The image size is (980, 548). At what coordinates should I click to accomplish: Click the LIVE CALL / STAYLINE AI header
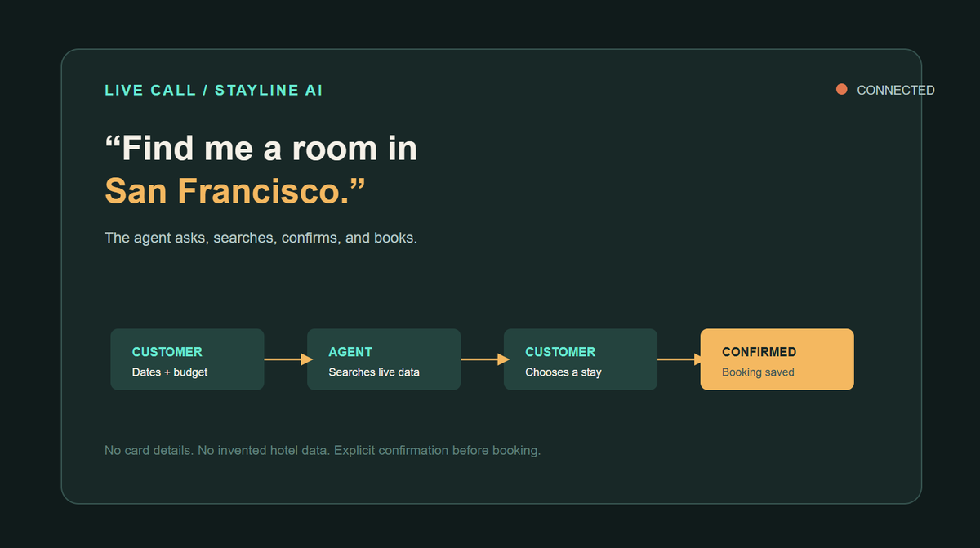tap(214, 90)
